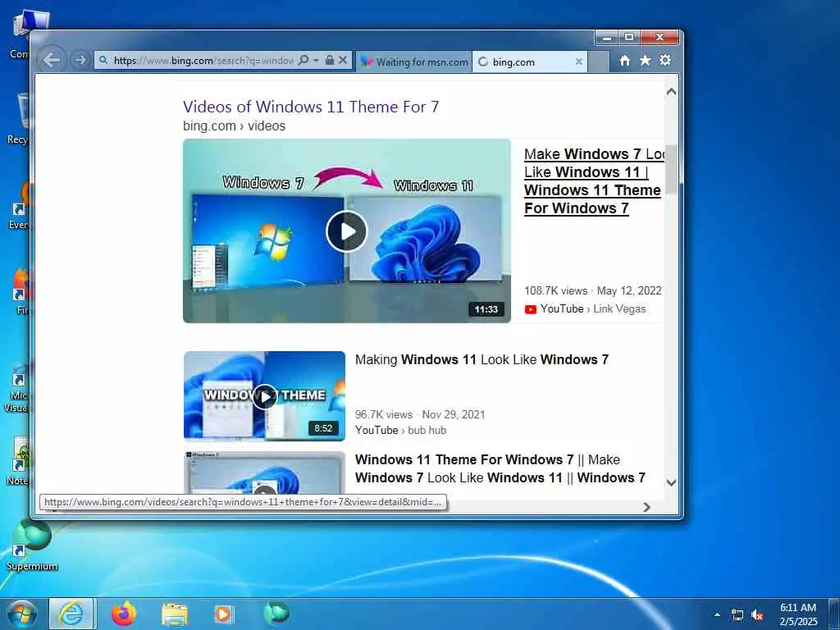The image size is (840, 630).
Task: Open Favorites with the star icon
Action: 645,60
